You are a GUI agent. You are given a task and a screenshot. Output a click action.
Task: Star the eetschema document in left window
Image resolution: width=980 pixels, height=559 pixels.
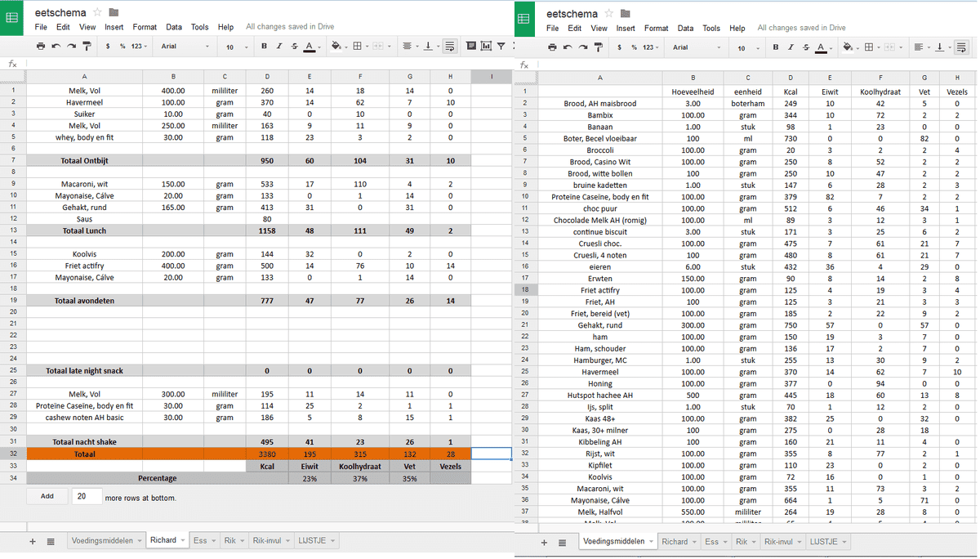[x=97, y=12]
